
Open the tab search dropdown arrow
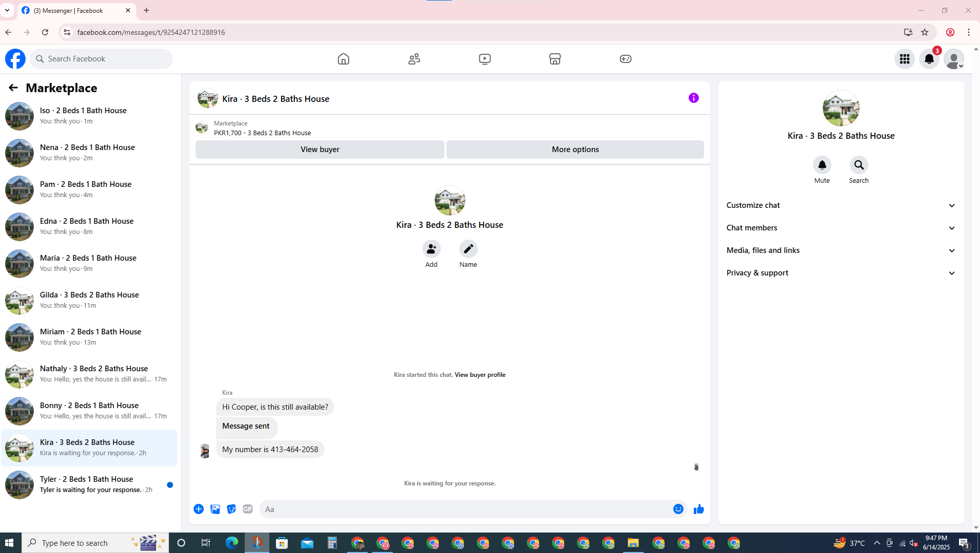point(7,10)
